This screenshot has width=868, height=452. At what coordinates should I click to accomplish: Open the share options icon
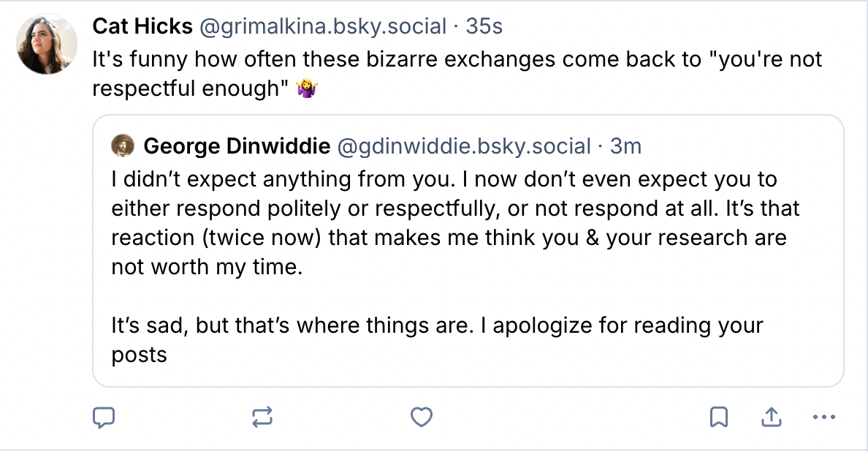(771, 417)
